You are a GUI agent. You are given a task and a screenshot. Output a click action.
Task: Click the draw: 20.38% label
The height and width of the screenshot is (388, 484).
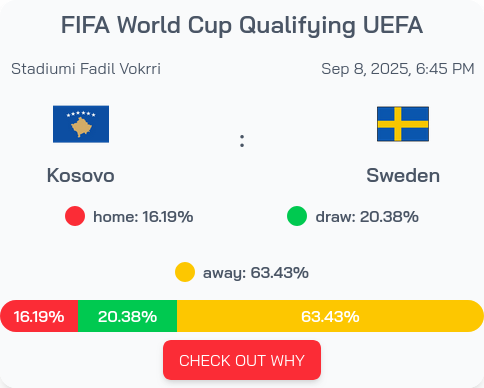click(367, 217)
